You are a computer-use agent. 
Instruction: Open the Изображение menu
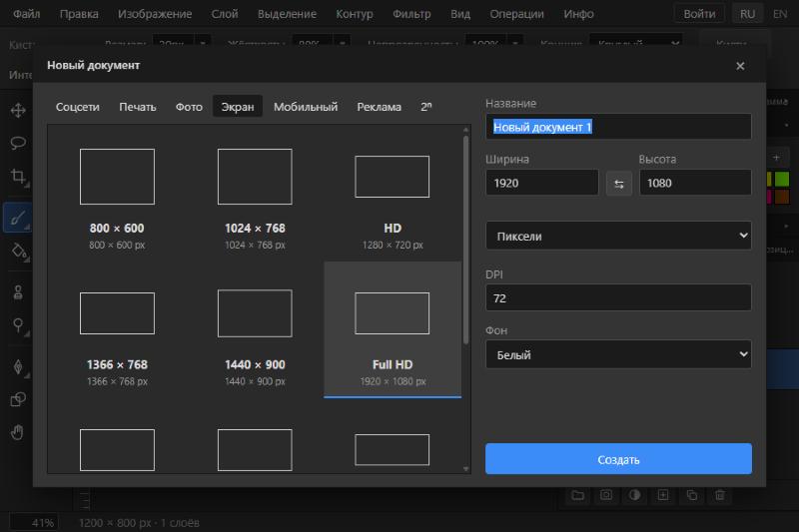point(155,14)
